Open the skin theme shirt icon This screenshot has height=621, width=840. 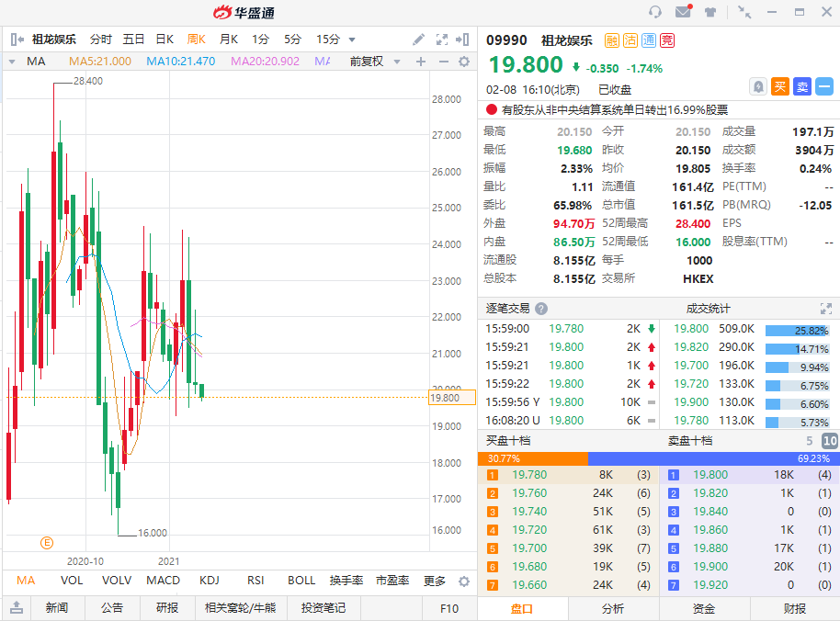click(710, 12)
